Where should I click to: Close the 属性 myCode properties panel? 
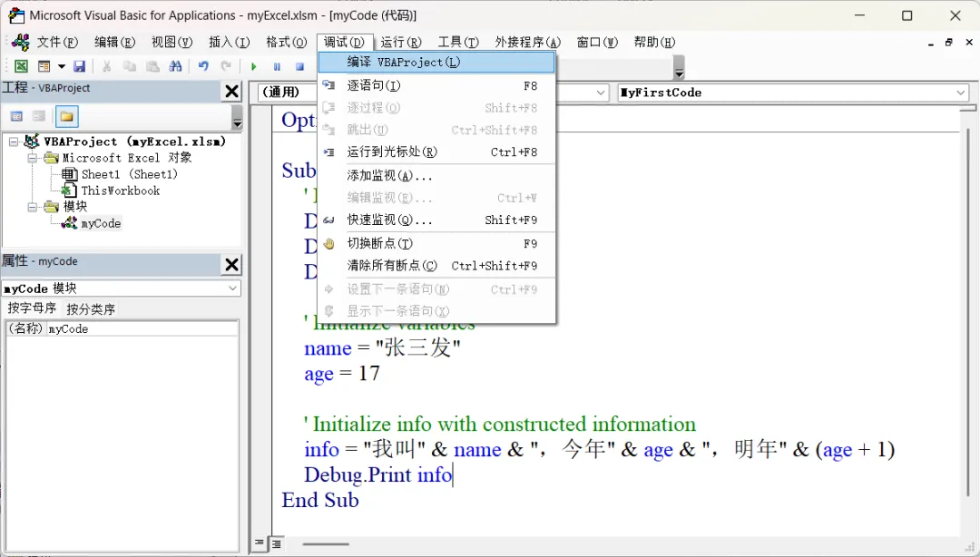pyautogui.click(x=232, y=264)
